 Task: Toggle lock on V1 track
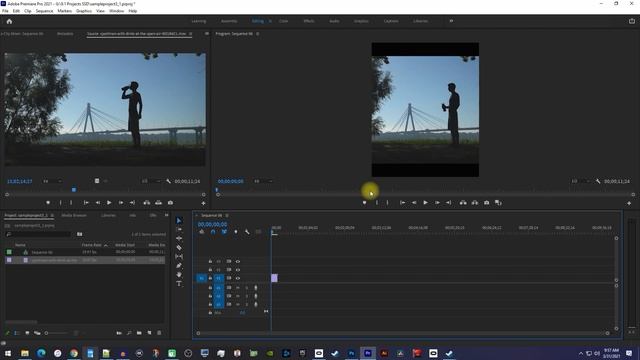point(210,278)
